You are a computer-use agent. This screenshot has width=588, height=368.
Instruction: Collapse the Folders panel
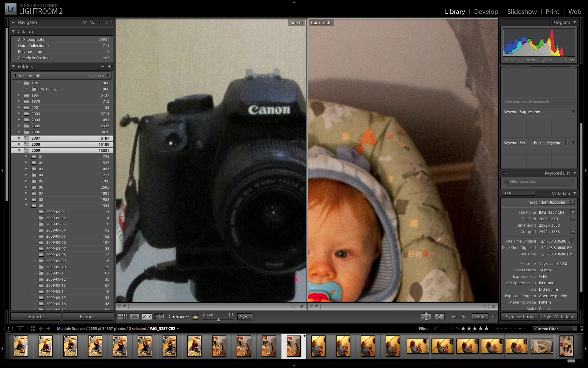tap(13, 67)
